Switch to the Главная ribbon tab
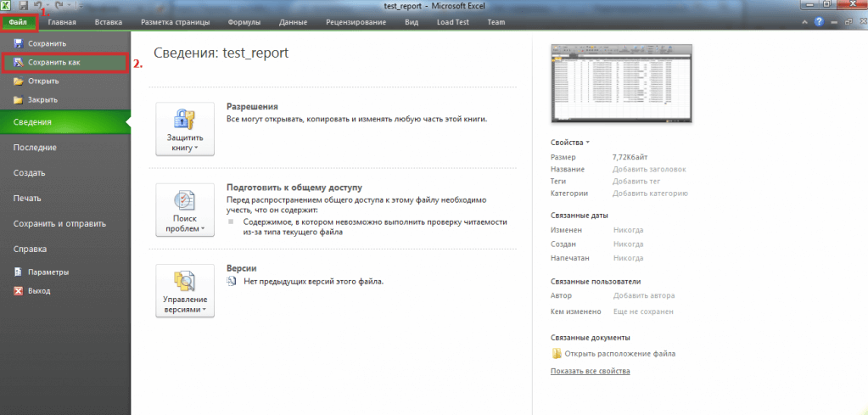 tap(62, 22)
